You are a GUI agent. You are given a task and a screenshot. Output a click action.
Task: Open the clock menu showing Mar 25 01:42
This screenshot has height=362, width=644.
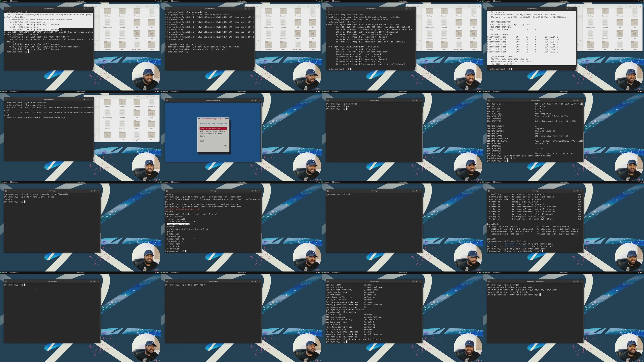[242, 92]
